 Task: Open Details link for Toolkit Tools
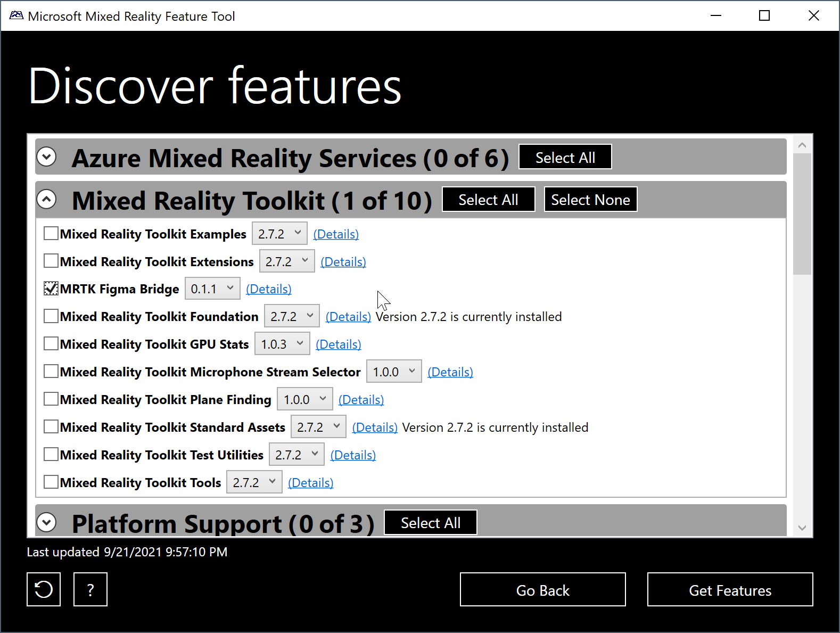point(311,483)
